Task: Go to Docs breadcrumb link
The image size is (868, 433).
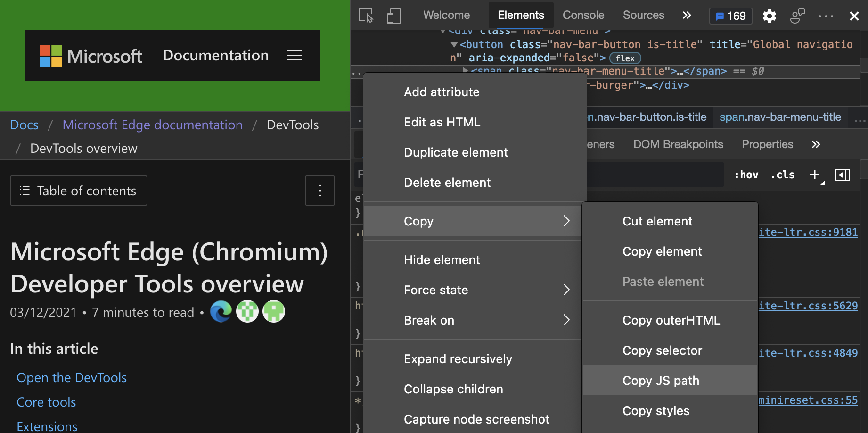Action: [25, 125]
